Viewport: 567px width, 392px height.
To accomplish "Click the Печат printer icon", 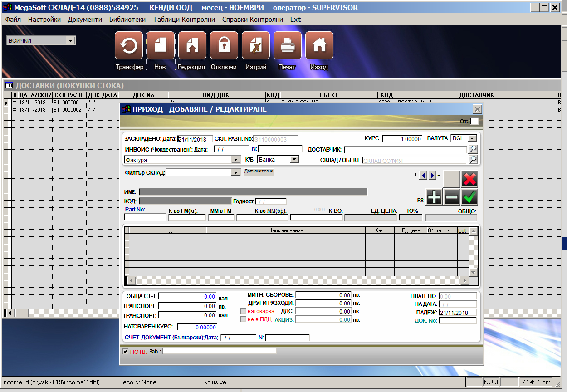I will [x=287, y=45].
